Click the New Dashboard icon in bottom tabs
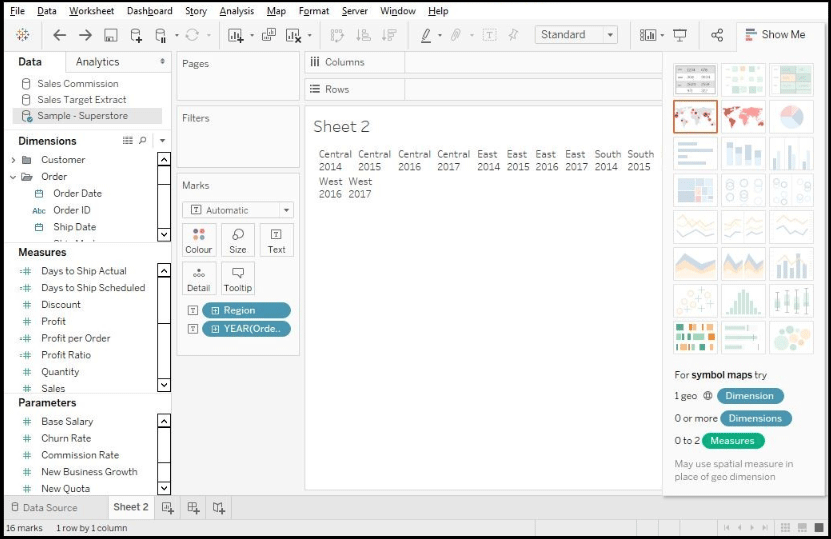This screenshot has width=831, height=539. 193,508
